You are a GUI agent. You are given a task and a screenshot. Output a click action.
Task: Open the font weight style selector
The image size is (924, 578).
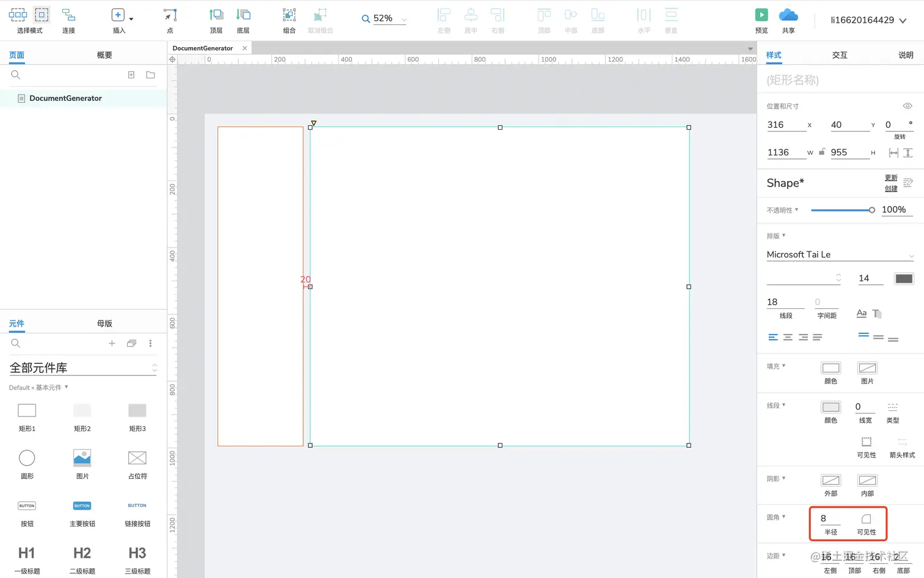(804, 278)
